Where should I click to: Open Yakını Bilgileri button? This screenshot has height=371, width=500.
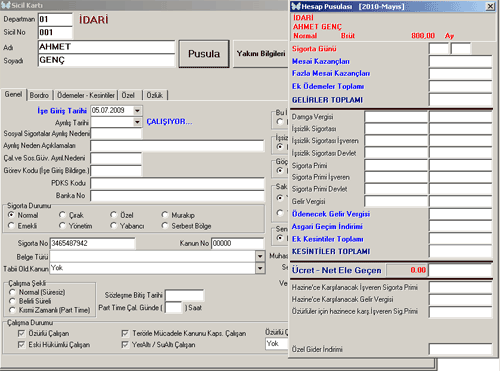(x=261, y=54)
